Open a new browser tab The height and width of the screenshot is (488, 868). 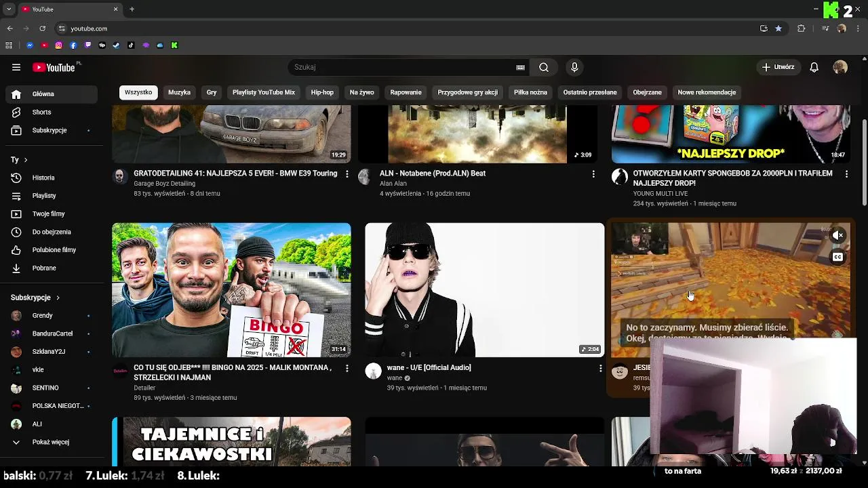132,9
